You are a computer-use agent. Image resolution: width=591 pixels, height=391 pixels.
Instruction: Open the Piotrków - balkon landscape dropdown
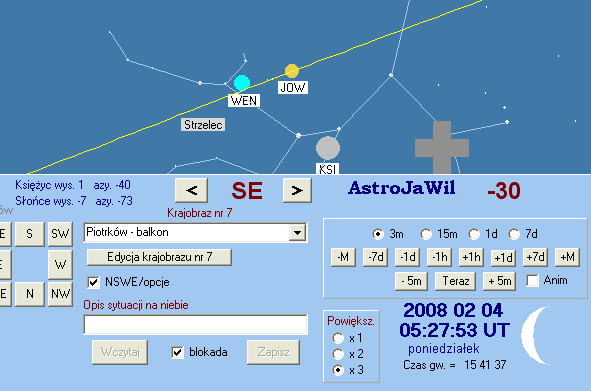pyautogui.click(x=297, y=233)
